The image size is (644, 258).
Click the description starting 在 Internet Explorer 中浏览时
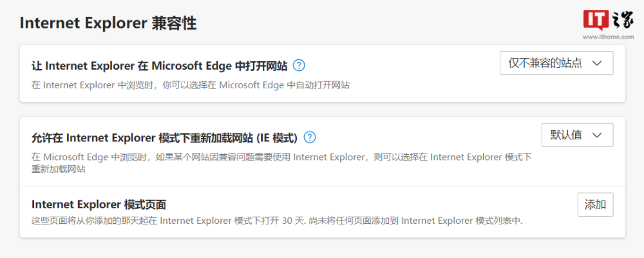click(191, 84)
